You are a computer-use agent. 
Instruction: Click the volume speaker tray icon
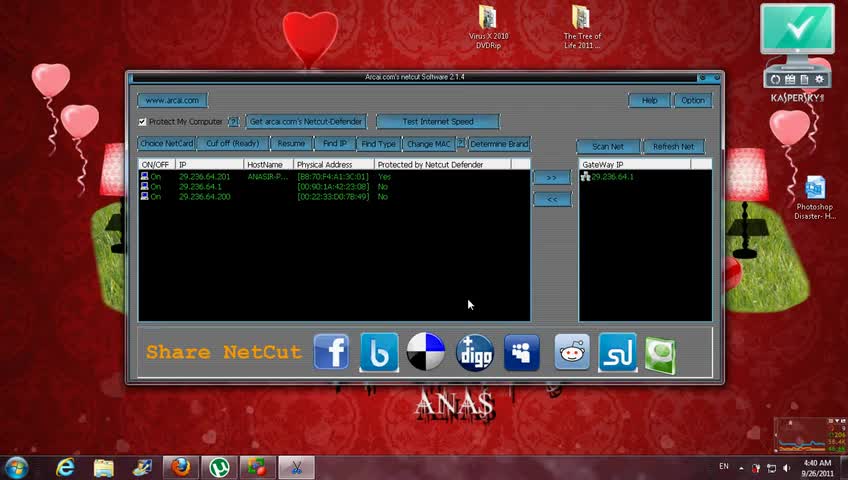pyautogui.click(x=787, y=468)
